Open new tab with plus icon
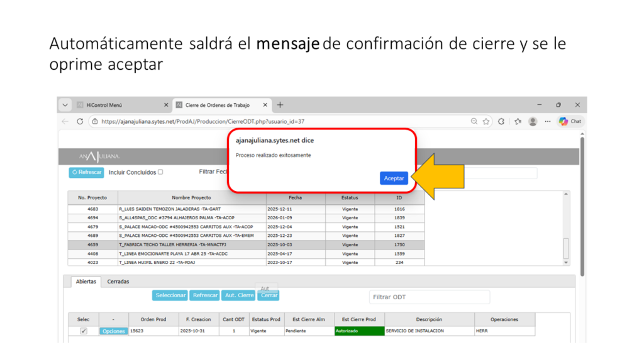The image size is (644, 362). pos(280,105)
